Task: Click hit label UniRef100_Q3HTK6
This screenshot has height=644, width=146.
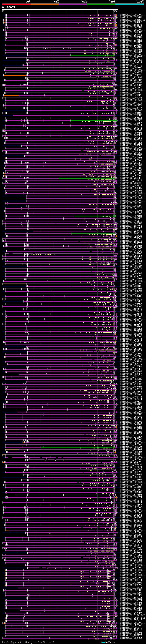Action: coord(131,40)
